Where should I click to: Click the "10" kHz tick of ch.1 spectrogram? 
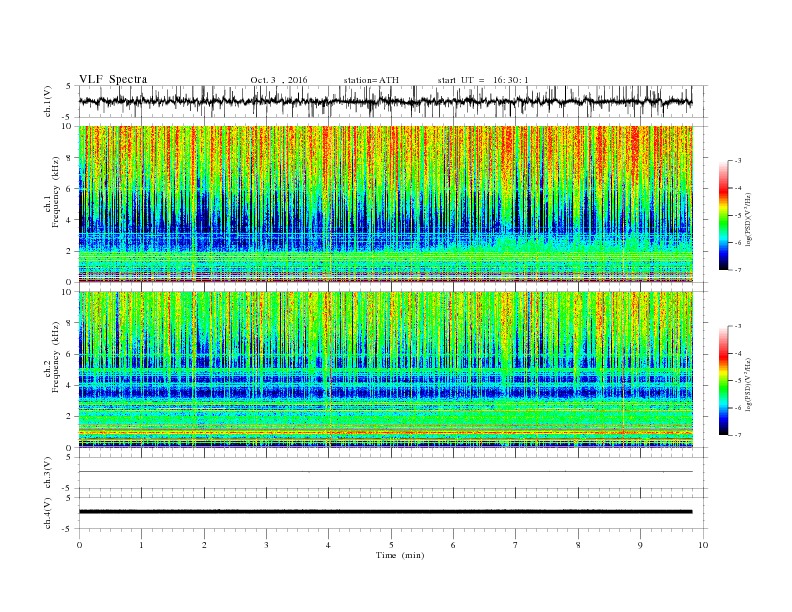(x=69, y=126)
